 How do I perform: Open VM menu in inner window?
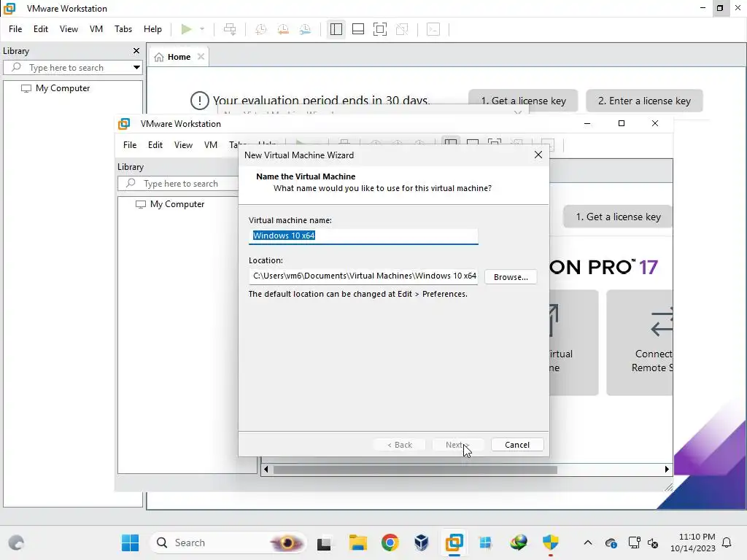coord(211,145)
